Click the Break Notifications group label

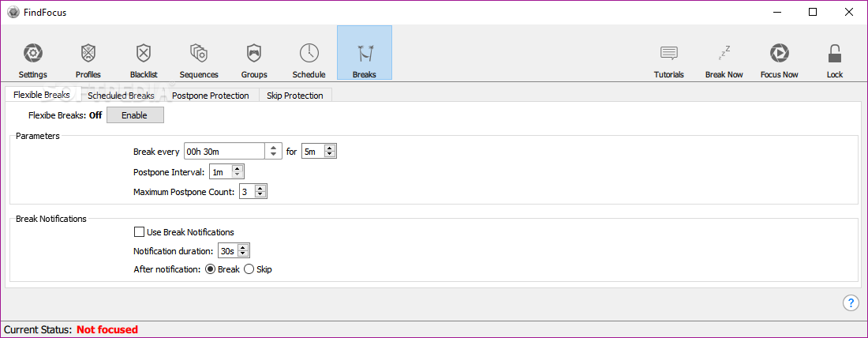point(51,218)
